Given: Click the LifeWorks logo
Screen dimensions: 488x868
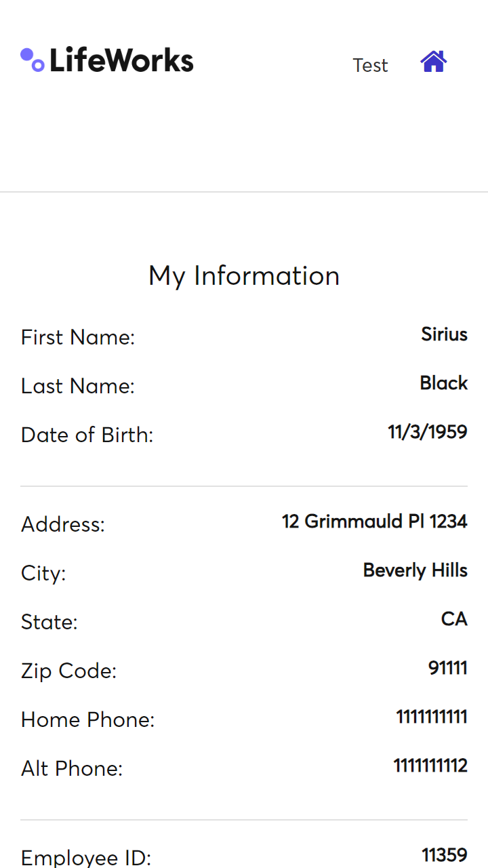Looking at the screenshot, I should coord(107,60).
